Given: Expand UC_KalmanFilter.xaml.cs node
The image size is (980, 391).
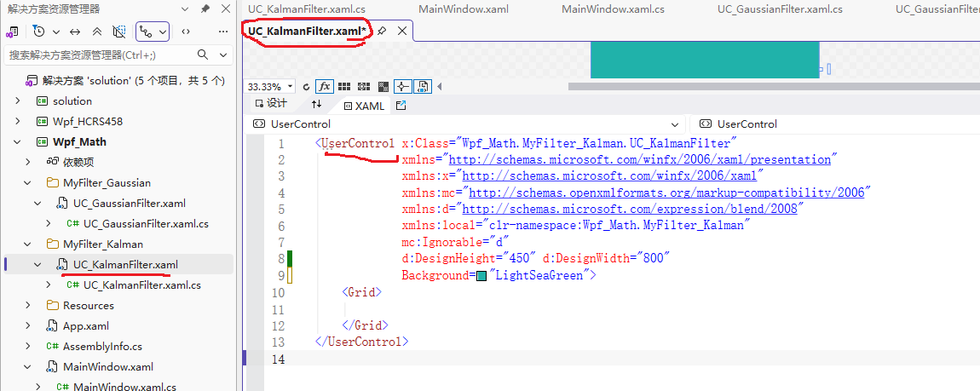Looking at the screenshot, I should click(x=48, y=285).
